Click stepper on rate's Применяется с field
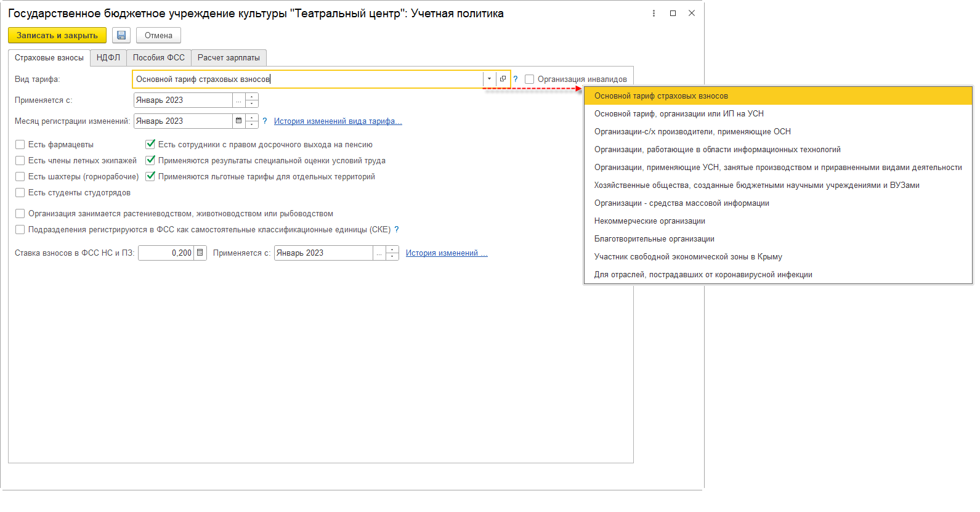 392,253
